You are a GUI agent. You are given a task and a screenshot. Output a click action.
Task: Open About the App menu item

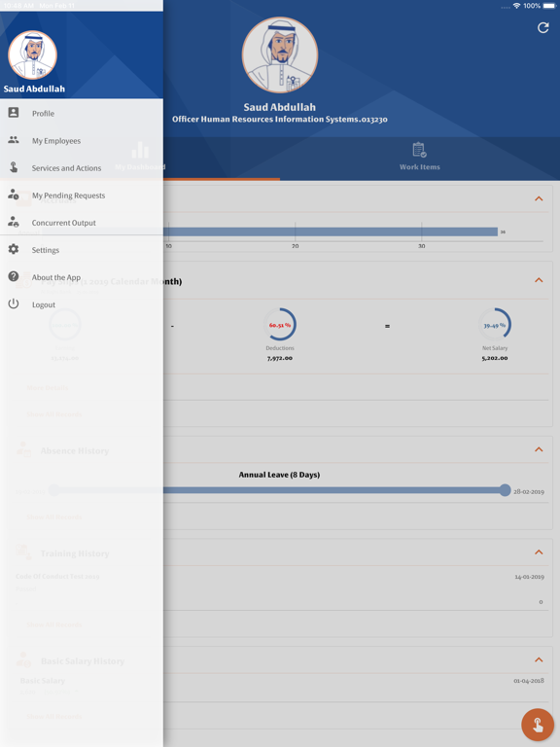pyautogui.click(x=82, y=277)
